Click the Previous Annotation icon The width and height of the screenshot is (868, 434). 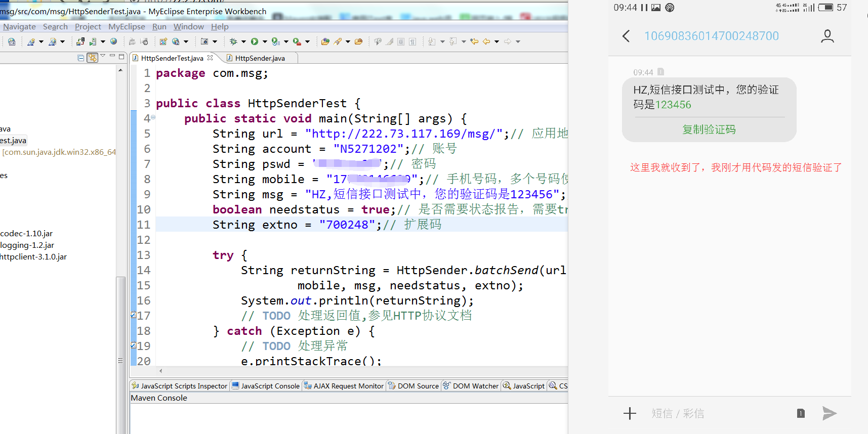[x=452, y=41]
